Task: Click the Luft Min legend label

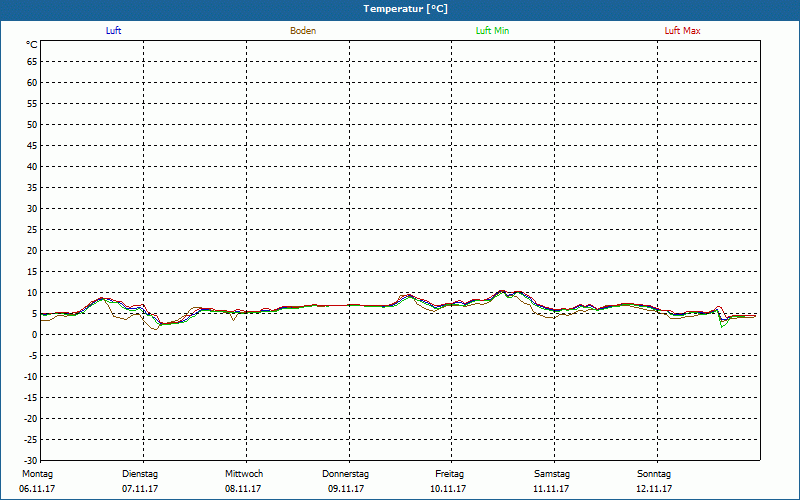Action: click(492, 31)
